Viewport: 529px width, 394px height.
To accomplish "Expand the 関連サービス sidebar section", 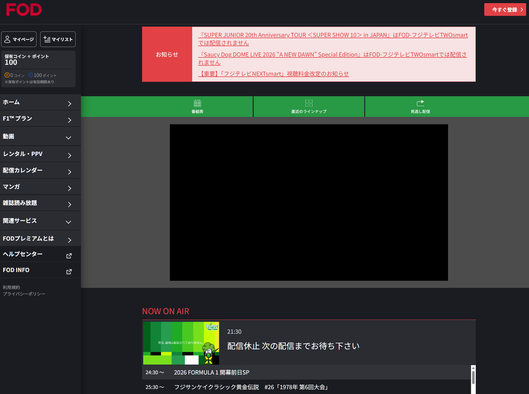I will coord(40,221).
